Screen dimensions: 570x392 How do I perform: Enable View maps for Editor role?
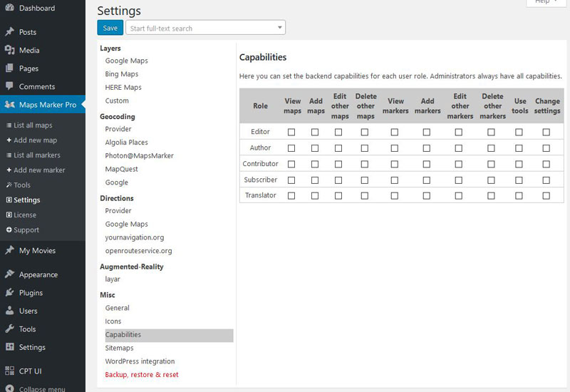click(291, 132)
